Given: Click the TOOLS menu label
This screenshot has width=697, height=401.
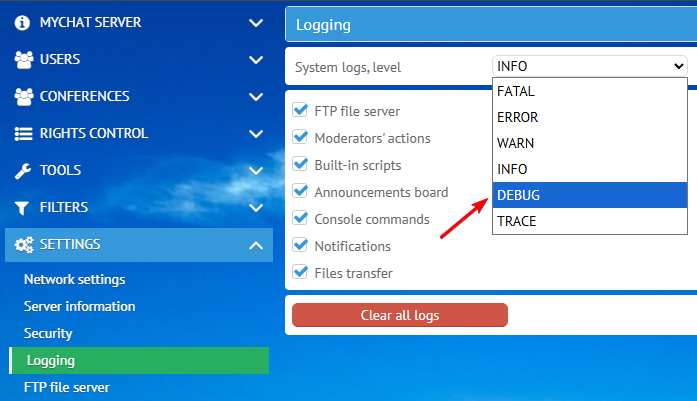Looking at the screenshot, I should [x=60, y=170].
